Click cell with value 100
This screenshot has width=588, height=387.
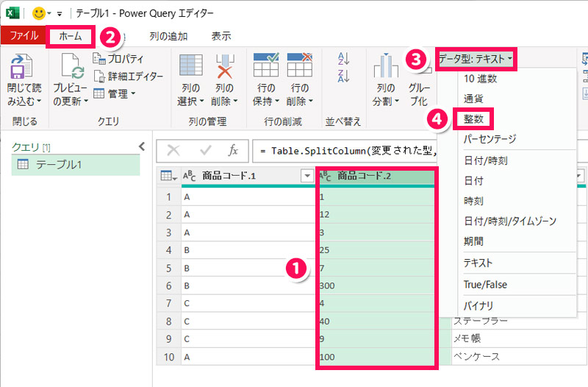[x=376, y=357]
